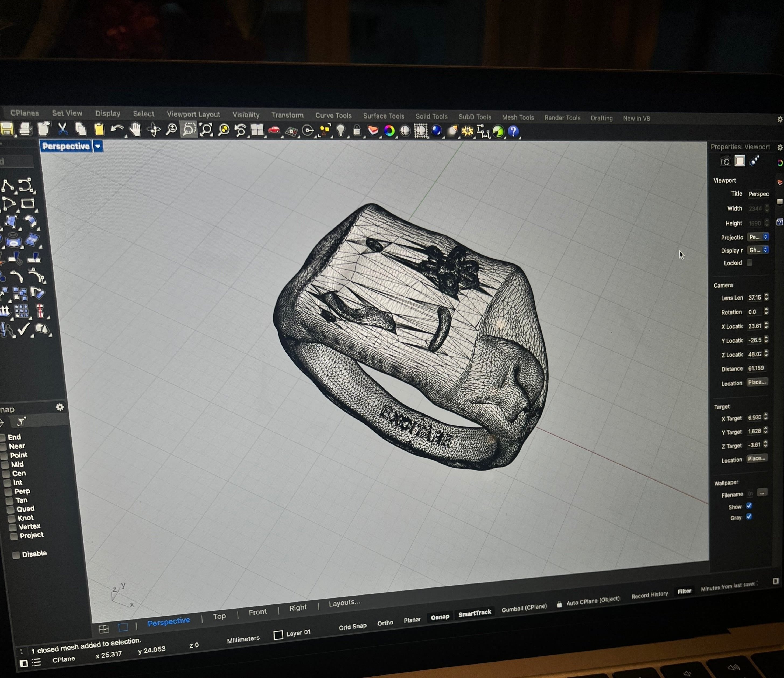The image size is (784, 678).
Task: Click target Location Place... button
Action: point(757,458)
